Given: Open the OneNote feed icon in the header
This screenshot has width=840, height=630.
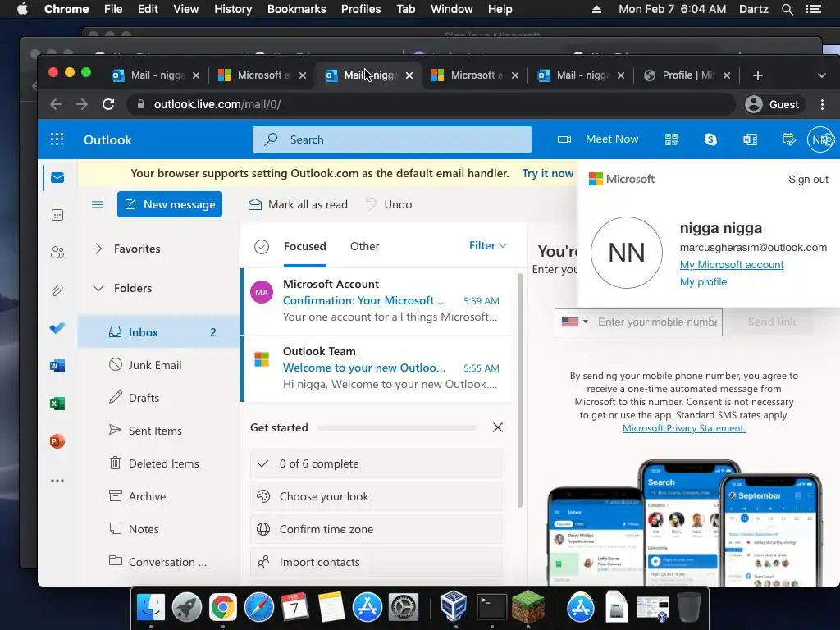Looking at the screenshot, I should click(750, 139).
